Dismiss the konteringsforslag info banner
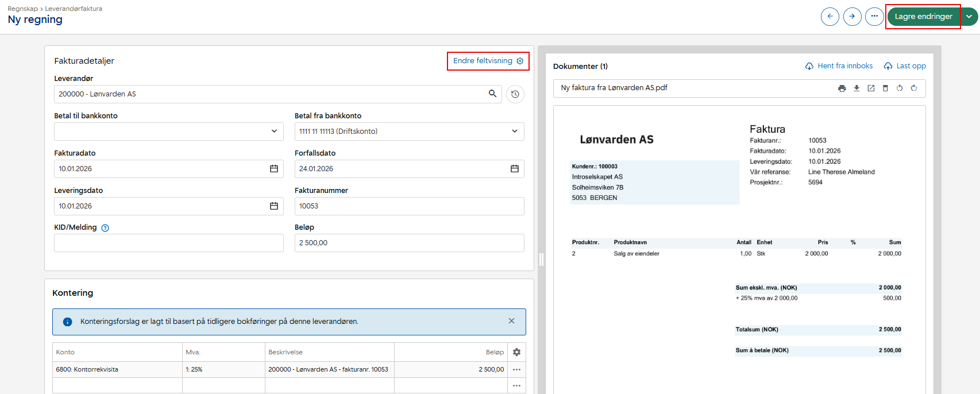The width and height of the screenshot is (980, 394). [511, 321]
